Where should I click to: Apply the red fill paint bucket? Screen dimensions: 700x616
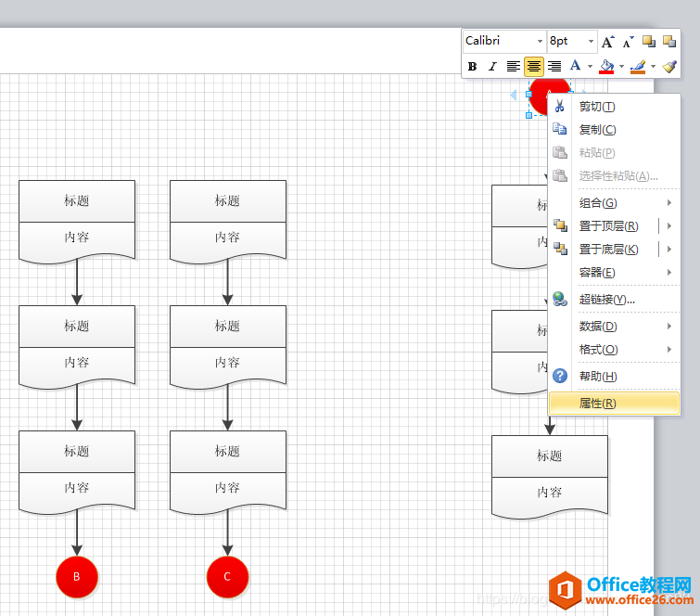click(x=606, y=67)
